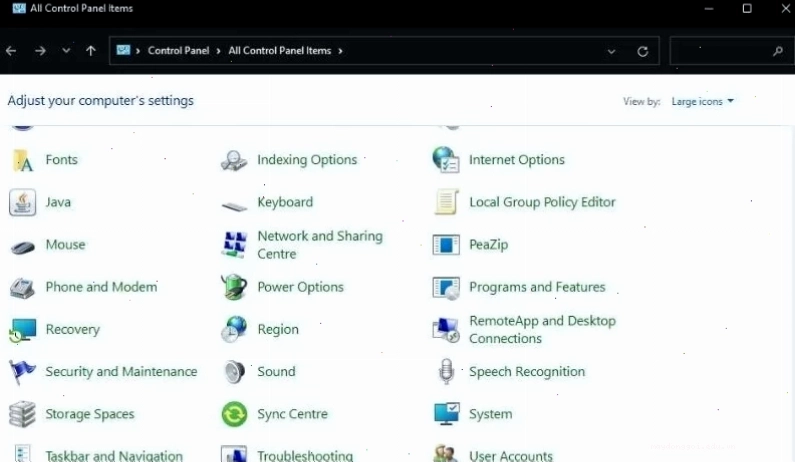
Task: Click the Taskbar and Navigation icon
Action: pos(22,454)
